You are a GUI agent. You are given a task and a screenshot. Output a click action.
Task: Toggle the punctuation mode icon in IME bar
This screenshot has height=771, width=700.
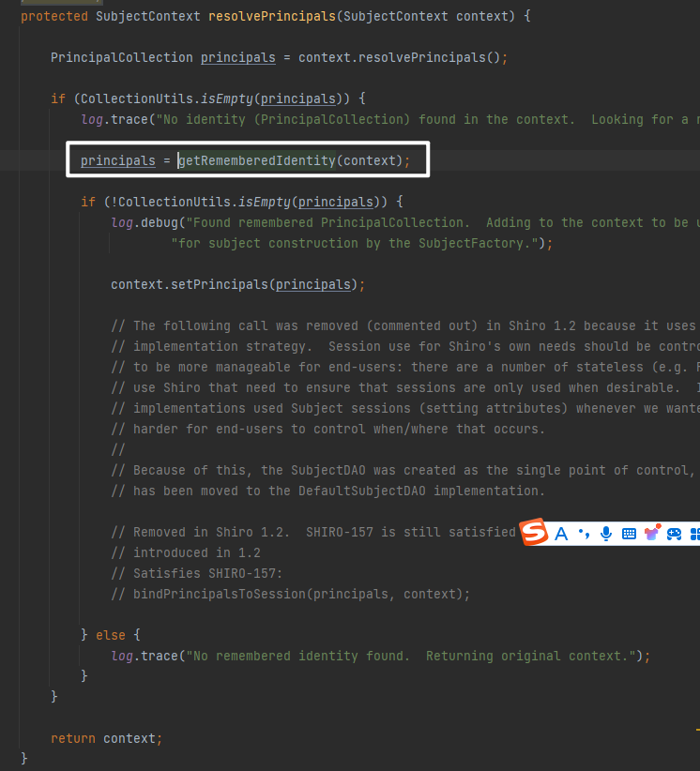click(584, 534)
